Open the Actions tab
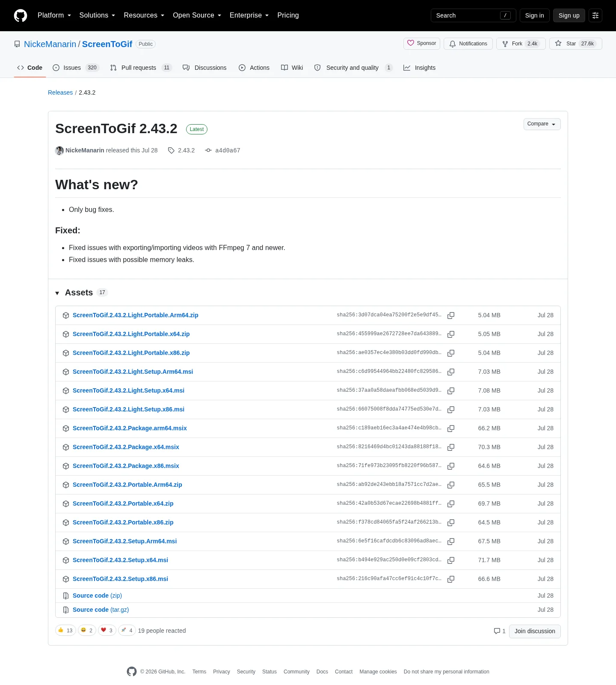The height and width of the screenshot is (685, 616). 254,68
